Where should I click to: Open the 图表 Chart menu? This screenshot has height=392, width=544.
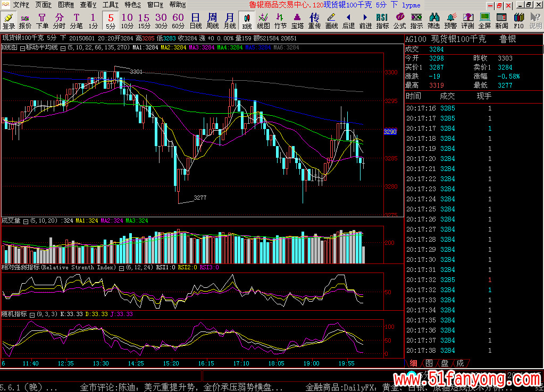pos(65,5)
